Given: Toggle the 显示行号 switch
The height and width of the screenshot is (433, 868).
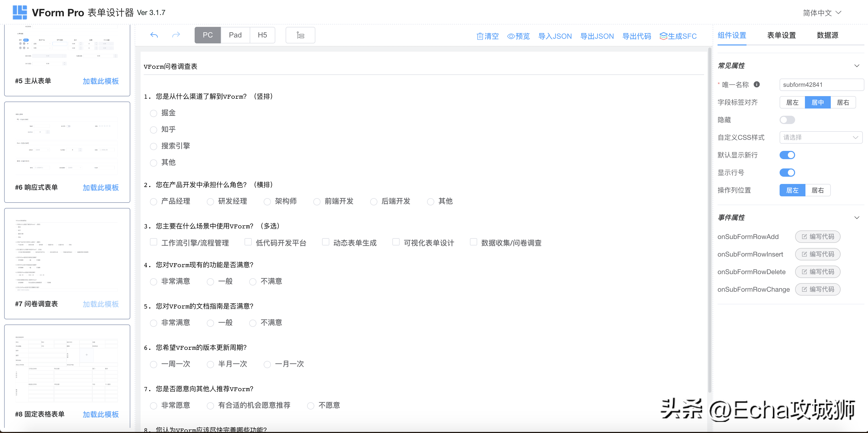Looking at the screenshot, I should point(787,172).
